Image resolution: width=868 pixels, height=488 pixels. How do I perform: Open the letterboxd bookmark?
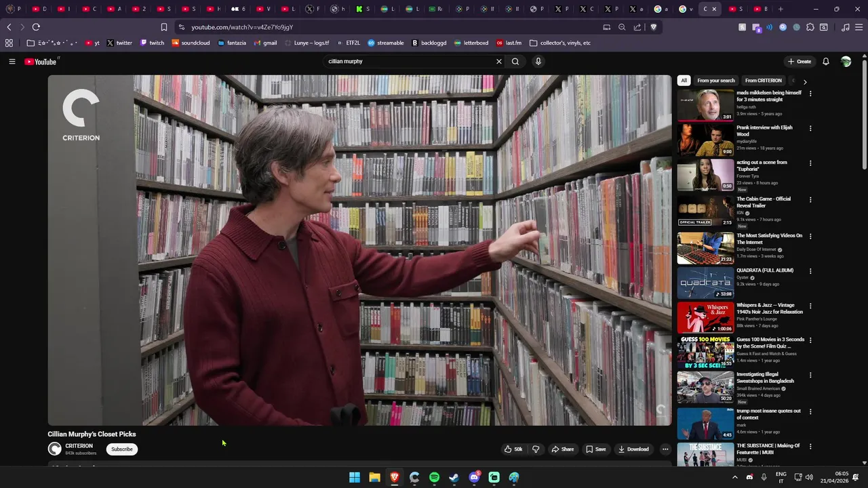point(471,43)
